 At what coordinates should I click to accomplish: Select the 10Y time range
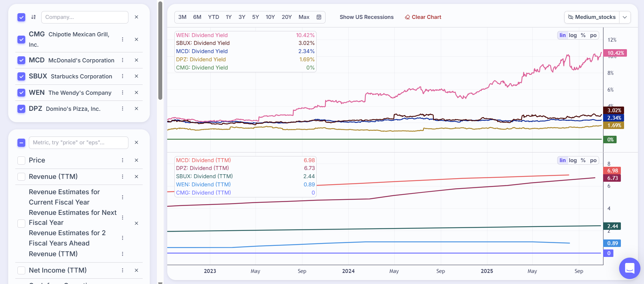270,17
